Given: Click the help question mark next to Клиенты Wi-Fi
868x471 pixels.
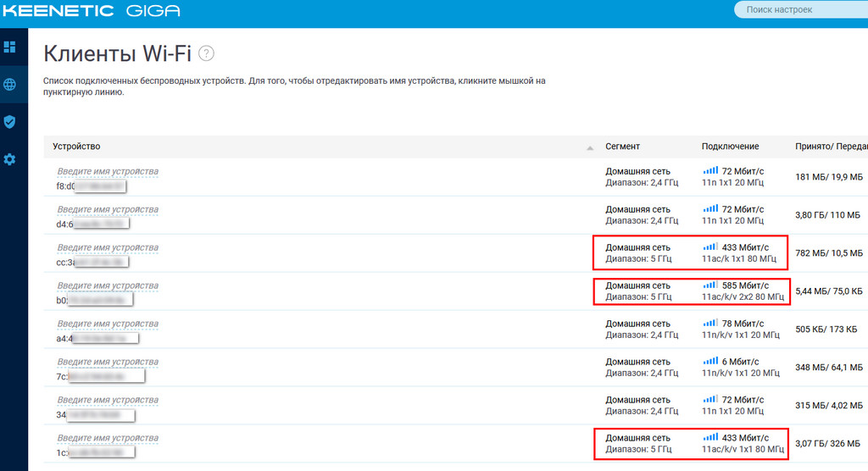Looking at the screenshot, I should [206, 53].
